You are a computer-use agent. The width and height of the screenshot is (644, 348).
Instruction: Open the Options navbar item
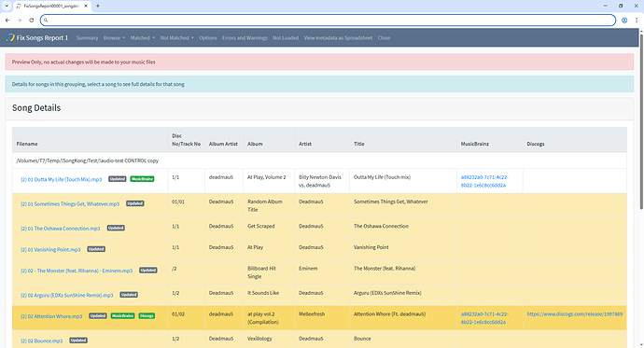208,37
